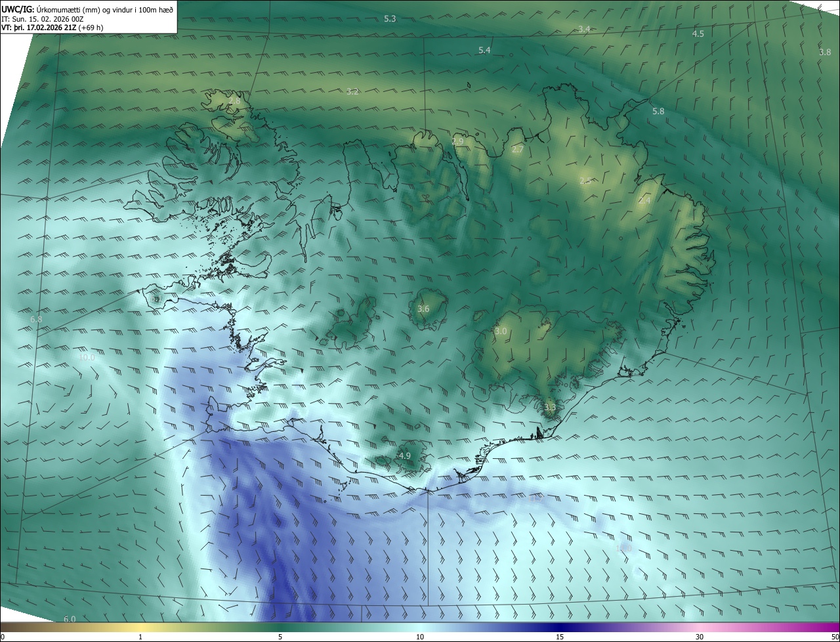Click the "50" tick on the color scale
Screen dimensions: 840x642
[x=835, y=637]
